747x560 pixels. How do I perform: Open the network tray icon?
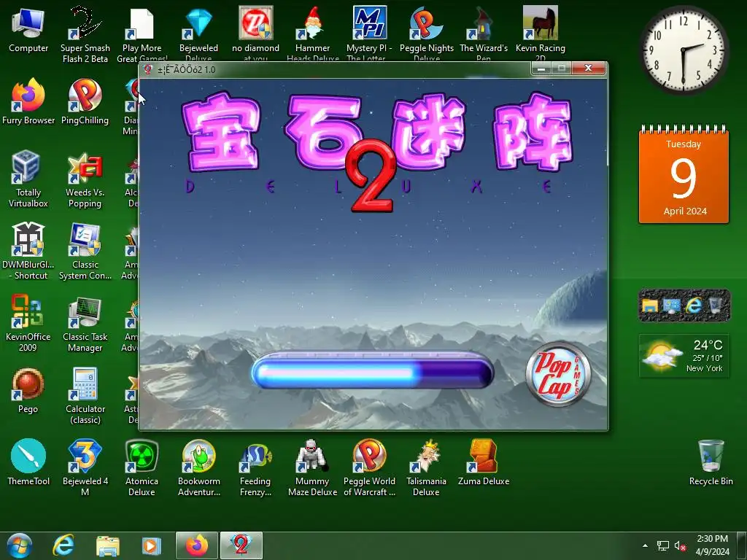click(662, 545)
